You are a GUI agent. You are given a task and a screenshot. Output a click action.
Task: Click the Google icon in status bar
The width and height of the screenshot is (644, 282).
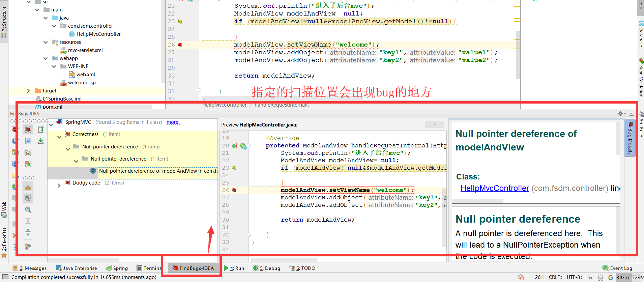click(611, 277)
